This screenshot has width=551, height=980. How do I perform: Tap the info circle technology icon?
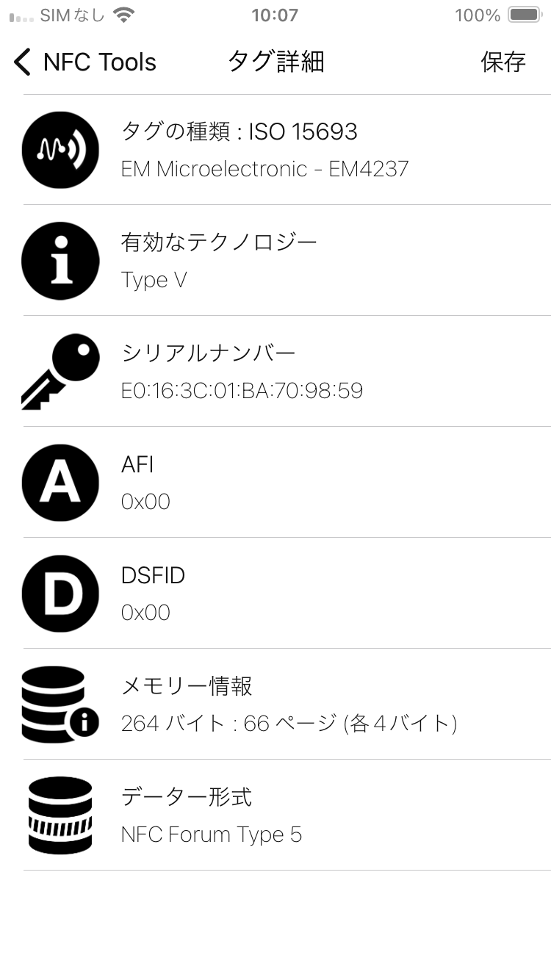point(60,261)
